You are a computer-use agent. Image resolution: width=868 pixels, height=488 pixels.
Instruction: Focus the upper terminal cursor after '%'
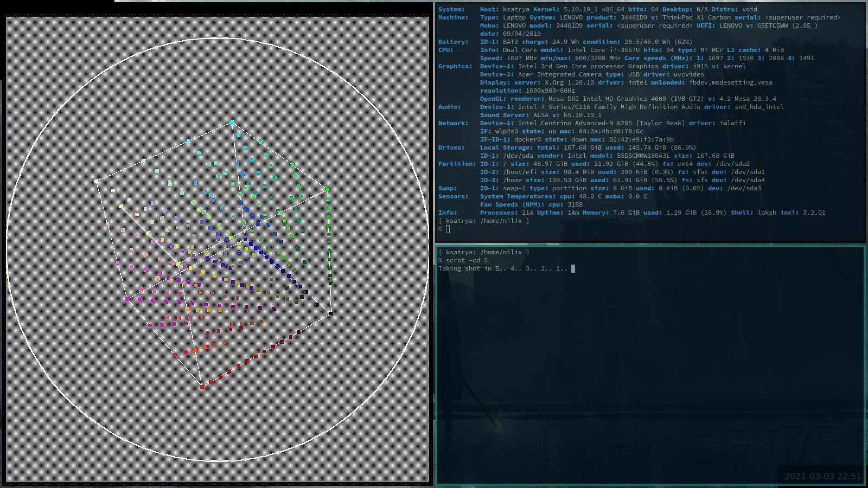pos(448,229)
